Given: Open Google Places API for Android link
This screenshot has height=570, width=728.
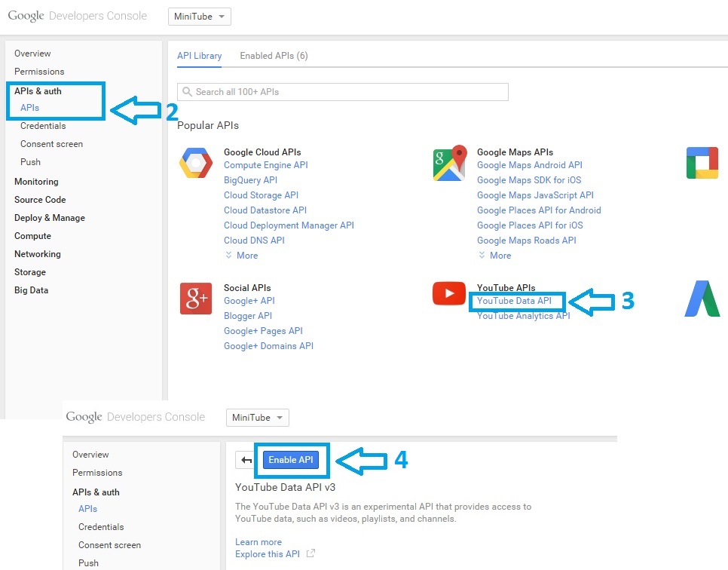Looking at the screenshot, I should click(539, 210).
